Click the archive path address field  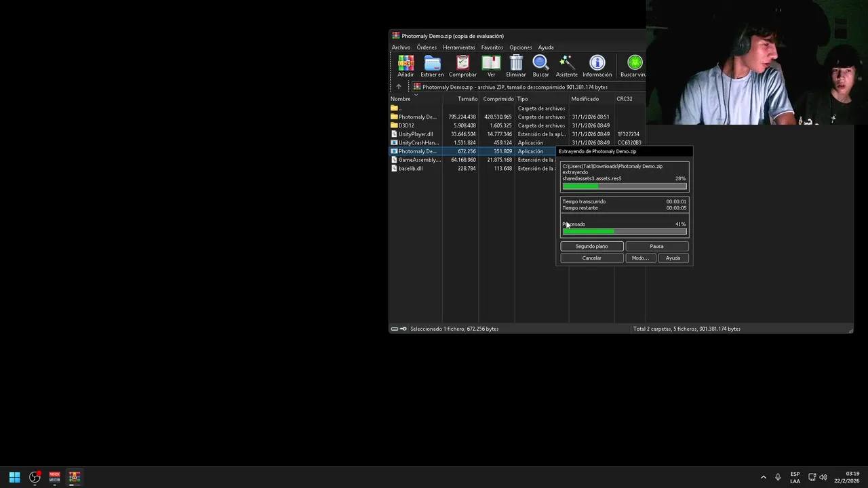click(x=529, y=87)
